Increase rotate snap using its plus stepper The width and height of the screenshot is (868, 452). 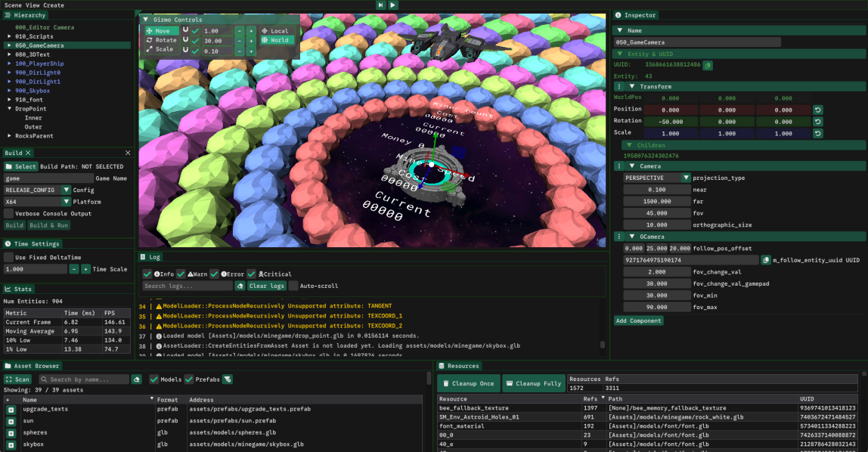(252, 40)
